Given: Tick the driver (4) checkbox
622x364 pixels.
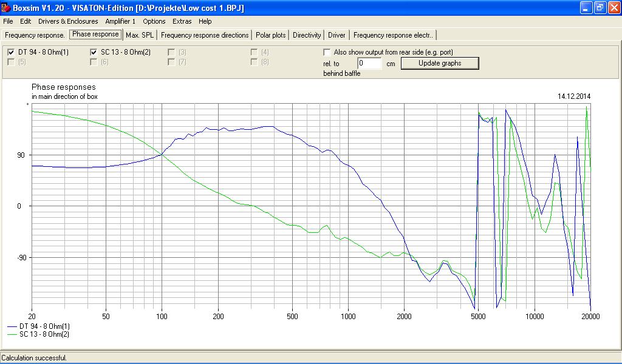Looking at the screenshot, I should (255, 52).
